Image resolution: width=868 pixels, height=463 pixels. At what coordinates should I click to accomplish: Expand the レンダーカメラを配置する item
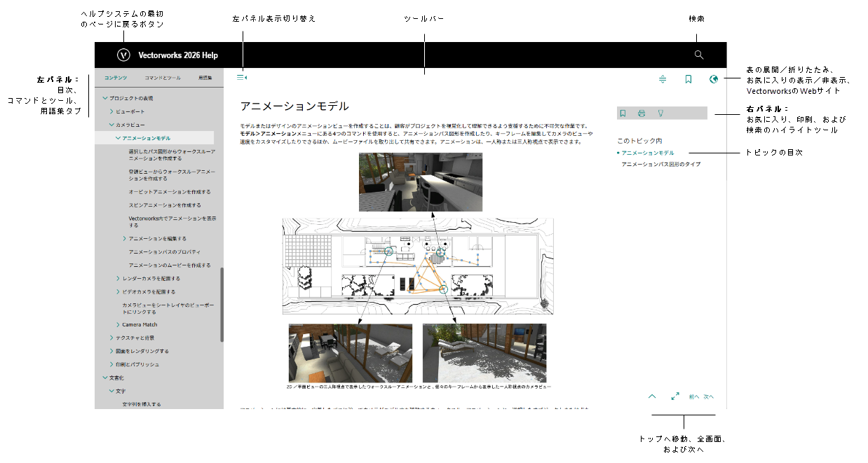pyautogui.click(x=118, y=279)
